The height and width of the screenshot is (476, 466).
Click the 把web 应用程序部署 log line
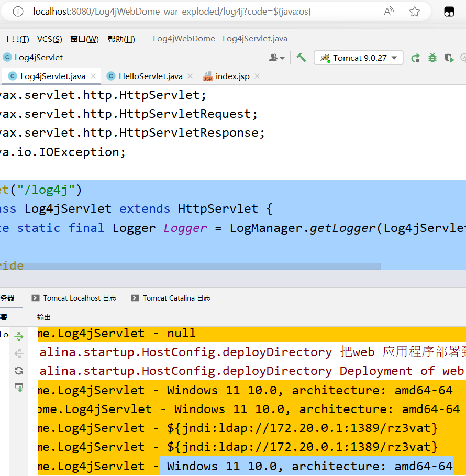click(x=252, y=352)
